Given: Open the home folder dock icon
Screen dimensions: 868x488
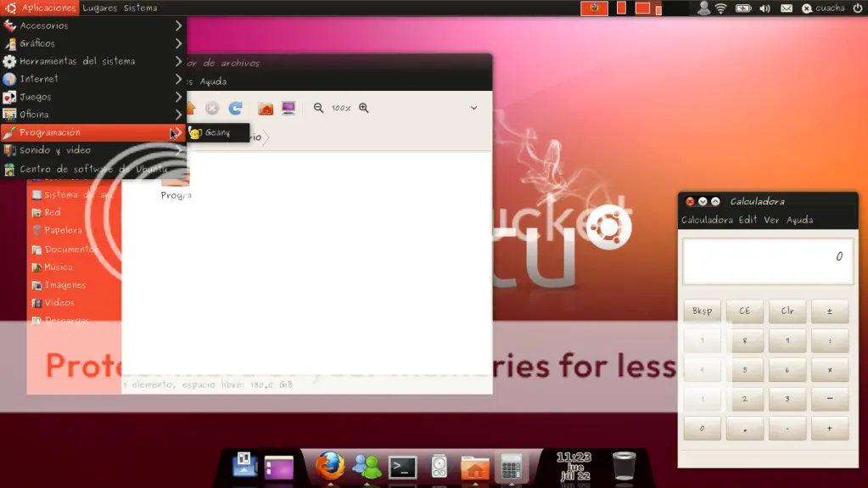Looking at the screenshot, I should coord(475,468).
